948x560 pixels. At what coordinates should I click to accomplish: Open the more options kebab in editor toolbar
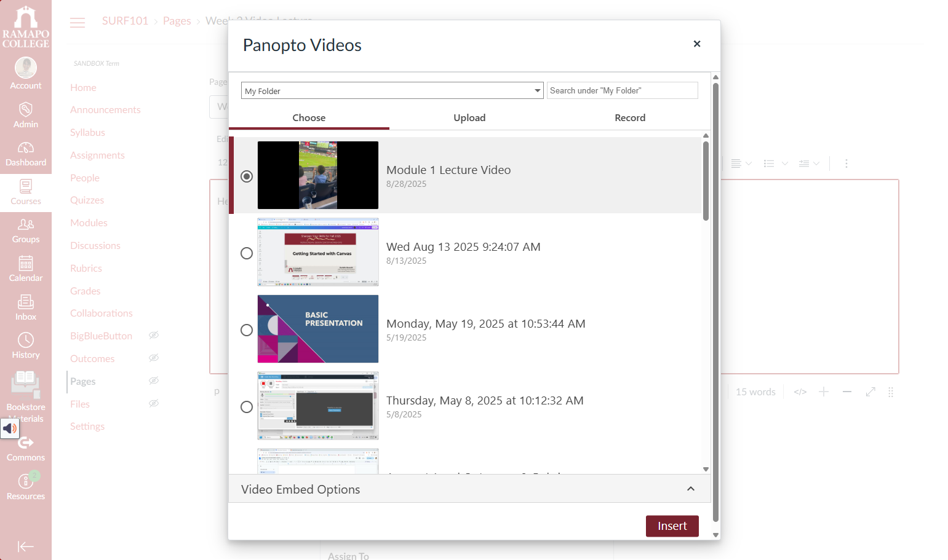pos(846,164)
